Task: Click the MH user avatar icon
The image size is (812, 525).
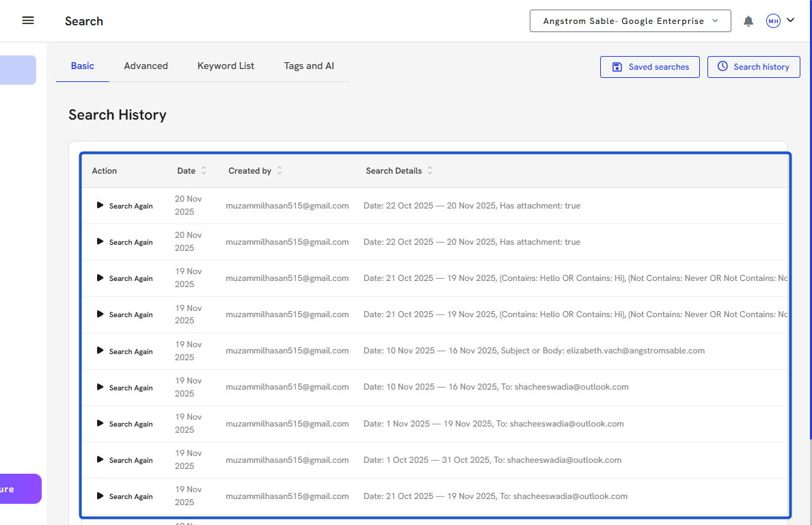Action: 773,21
